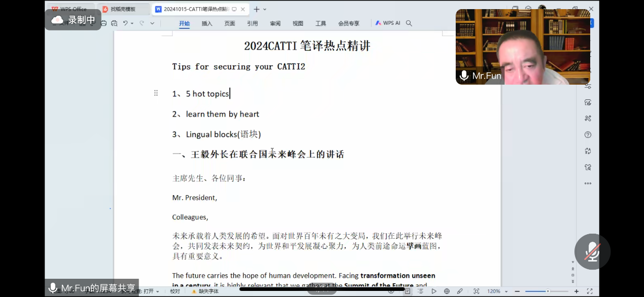Click the Undo arrow icon
Viewport: 644px width, 297px height.
125,23
